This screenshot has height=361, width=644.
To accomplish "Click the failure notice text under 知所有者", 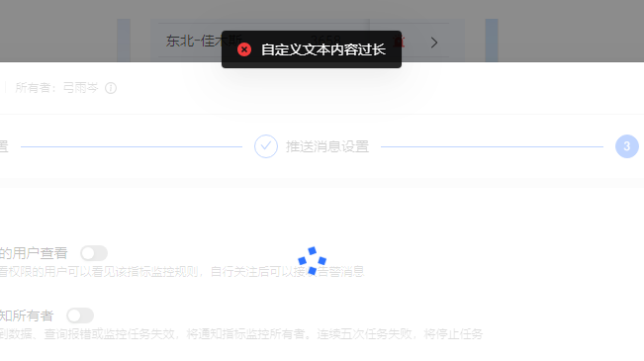I will (x=241, y=334).
